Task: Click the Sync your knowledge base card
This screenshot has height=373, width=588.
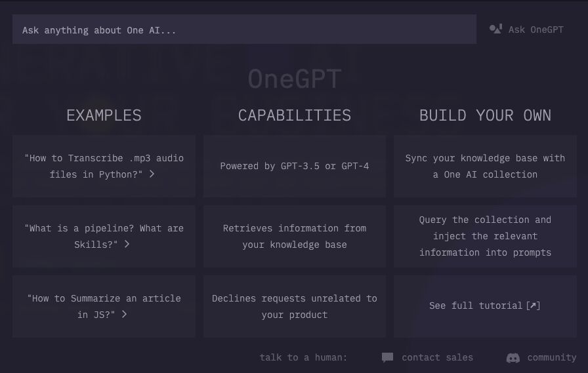Action: click(x=485, y=167)
